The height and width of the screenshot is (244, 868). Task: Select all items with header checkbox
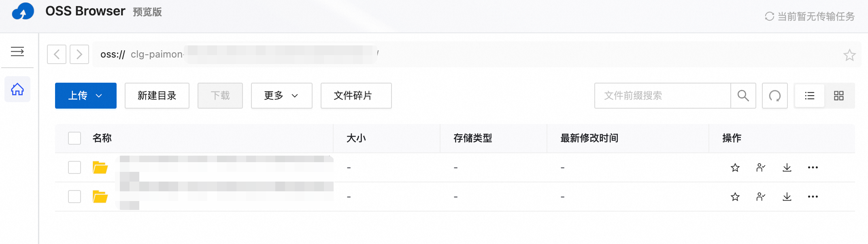pos(74,138)
